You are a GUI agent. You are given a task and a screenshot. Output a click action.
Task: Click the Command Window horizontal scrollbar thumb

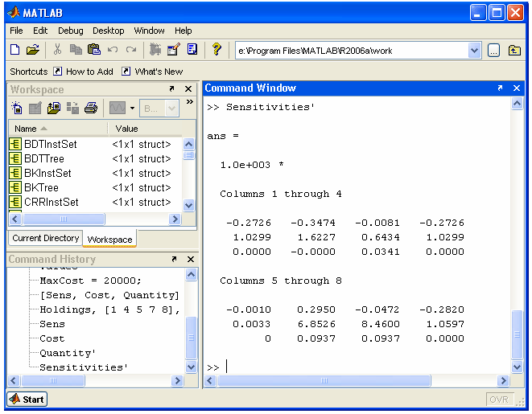[x=324, y=381]
